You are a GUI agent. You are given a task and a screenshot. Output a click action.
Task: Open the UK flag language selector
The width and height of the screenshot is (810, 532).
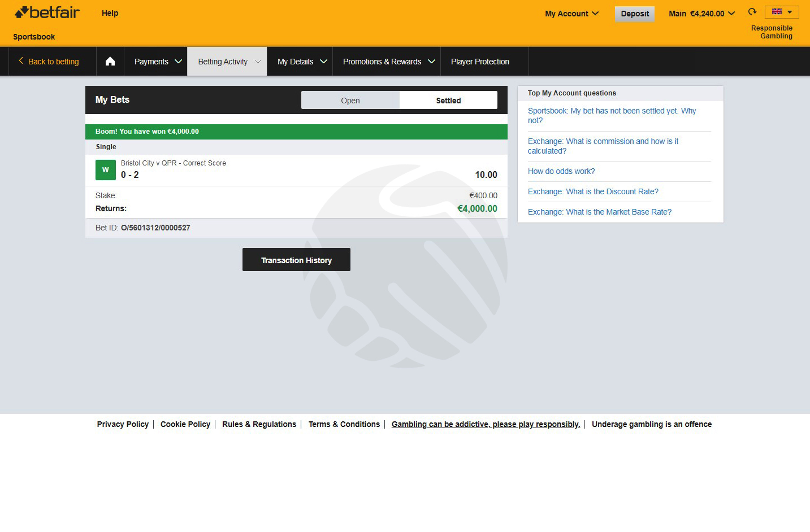(x=782, y=12)
